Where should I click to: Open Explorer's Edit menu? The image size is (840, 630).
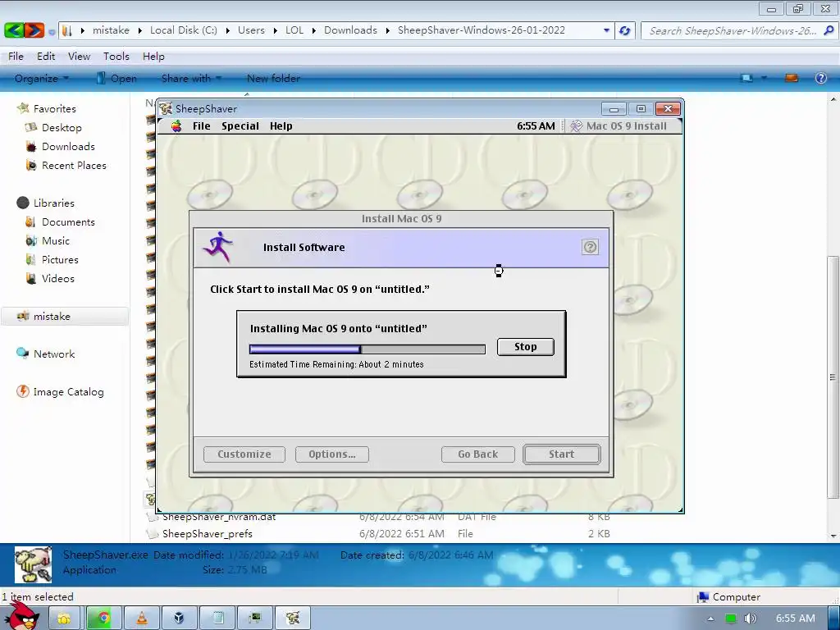46,57
